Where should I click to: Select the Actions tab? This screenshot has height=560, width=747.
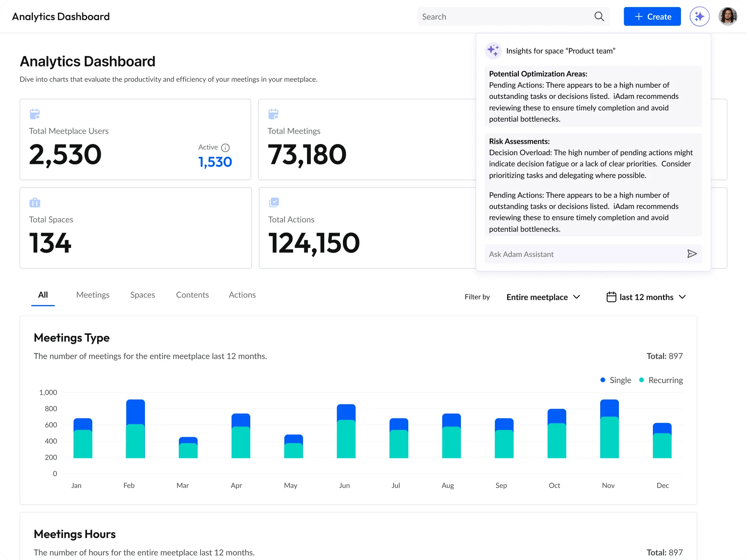242,295
